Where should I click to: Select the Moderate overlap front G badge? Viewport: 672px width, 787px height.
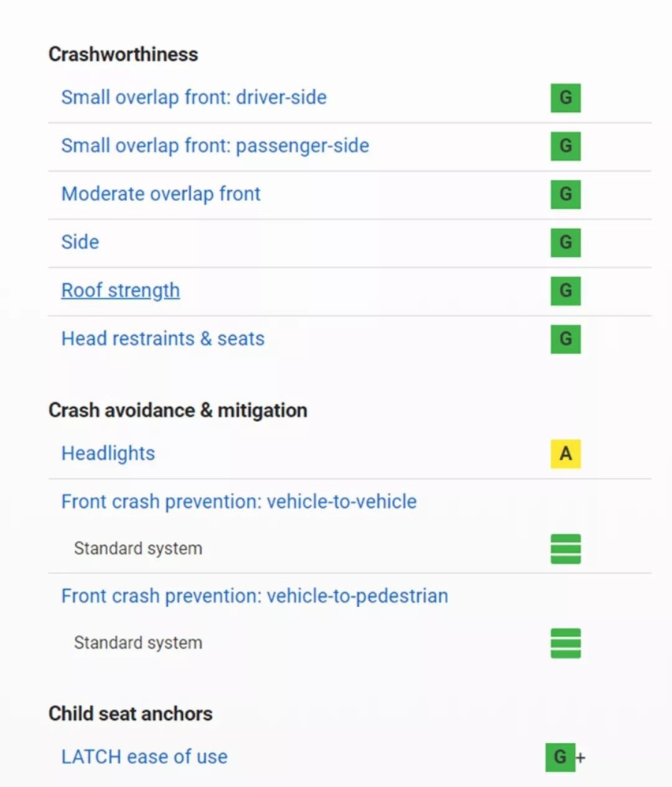566,194
